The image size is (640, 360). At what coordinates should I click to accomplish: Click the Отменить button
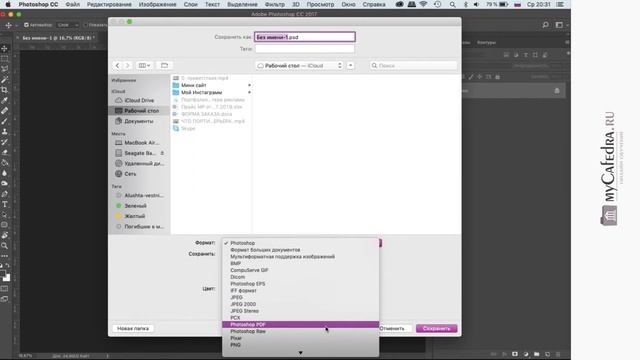(392, 328)
